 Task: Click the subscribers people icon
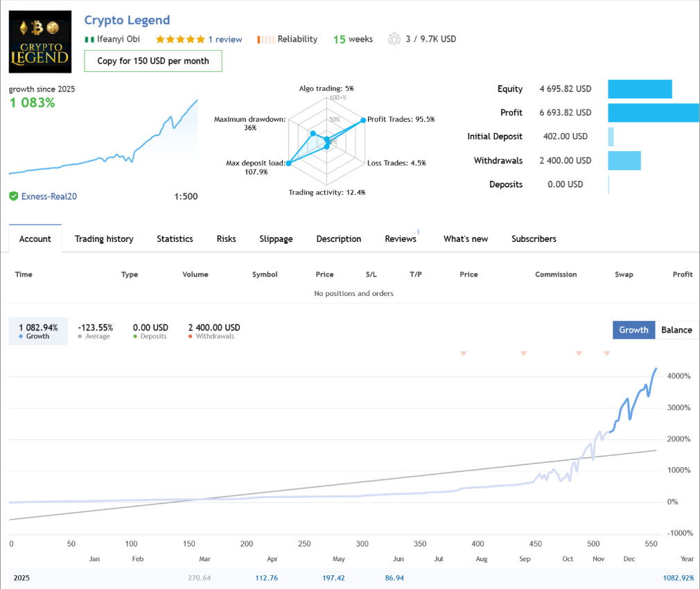point(394,39)
